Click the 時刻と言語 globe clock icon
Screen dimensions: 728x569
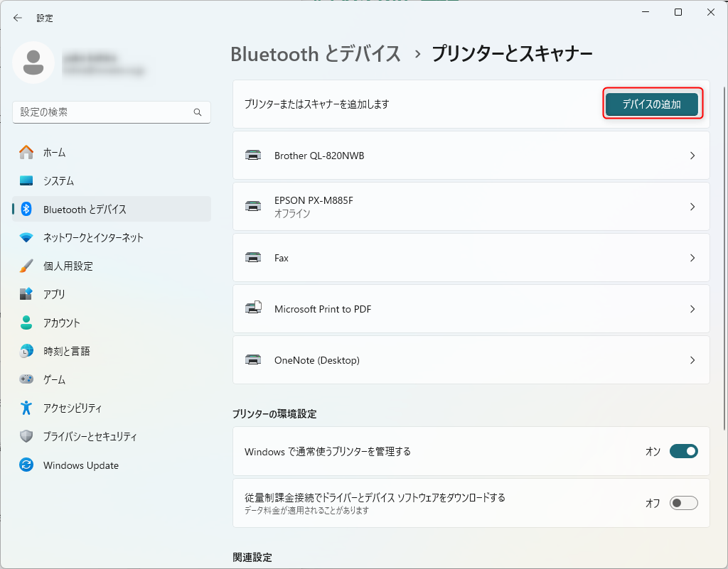[26, 351]
